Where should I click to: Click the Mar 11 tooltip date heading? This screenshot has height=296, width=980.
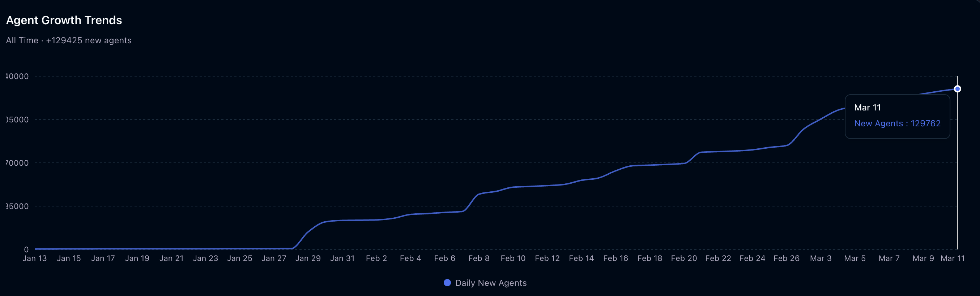click(867, 108)
